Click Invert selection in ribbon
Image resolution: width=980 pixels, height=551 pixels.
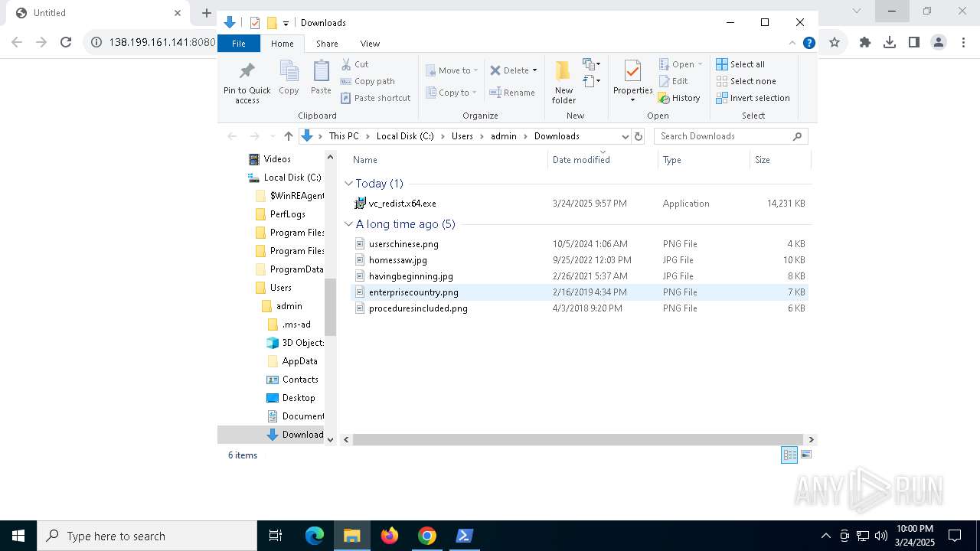pos(753,98)
